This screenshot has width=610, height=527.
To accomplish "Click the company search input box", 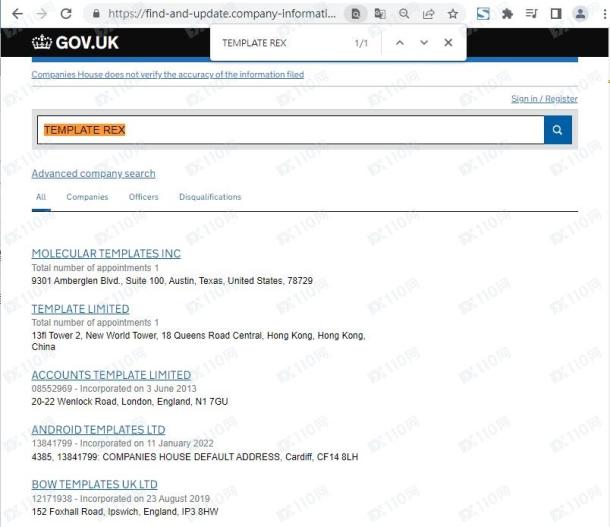I will 291,130.
